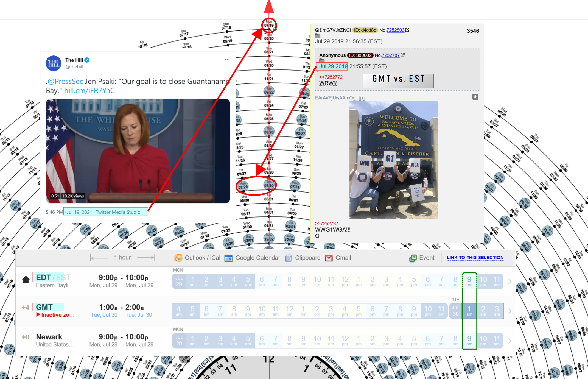Click the Tue 07/30 date node
Viewport: 588px width, 379px height.
[x=269, y=185]
